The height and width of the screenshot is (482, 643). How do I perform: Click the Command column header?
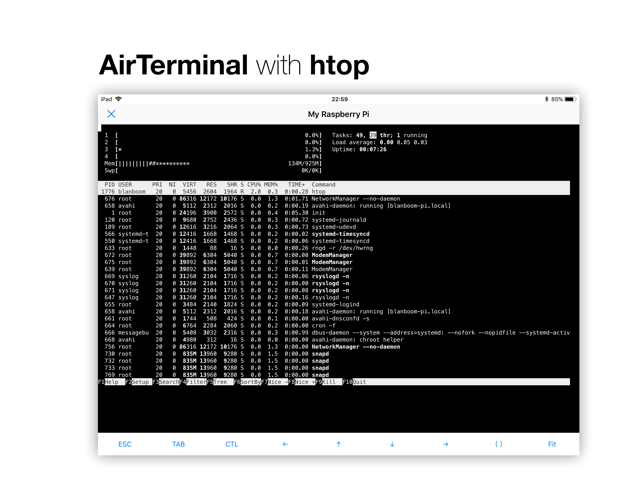coord(324,185)
